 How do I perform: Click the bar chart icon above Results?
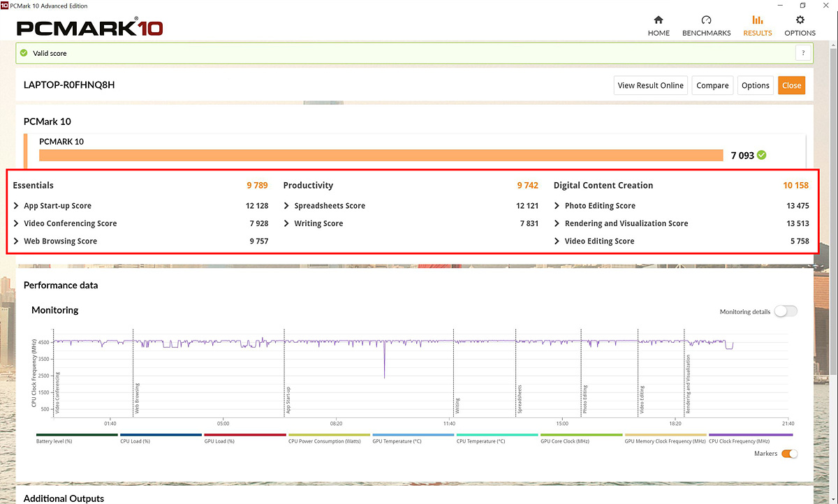pyautogui.click(x=757, y=20)
